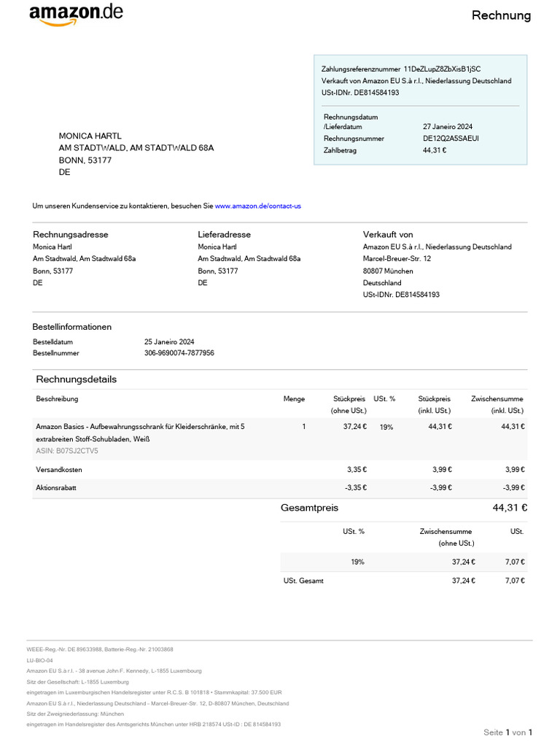This screenshot has width=560, height=747.
Task: Click the USt-IDNr. DE814584193 in blue box
Action: click(x=360, y=93)
